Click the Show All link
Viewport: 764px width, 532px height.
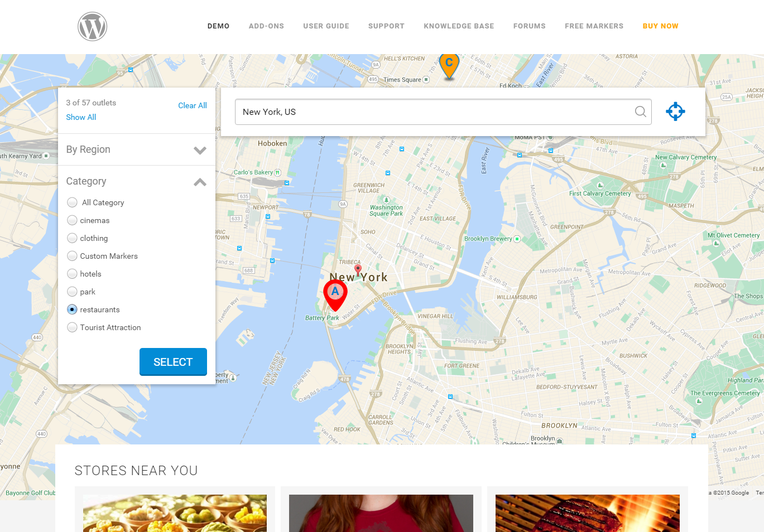pos(81,117)
